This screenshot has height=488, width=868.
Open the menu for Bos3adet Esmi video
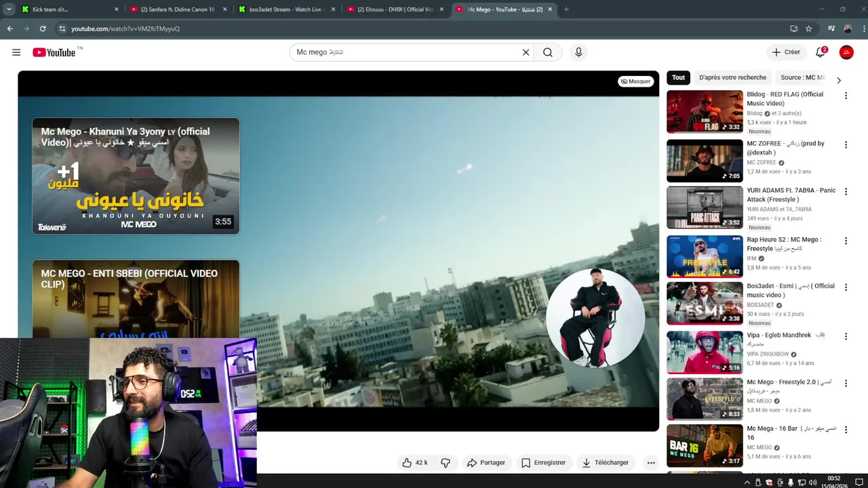846,287
